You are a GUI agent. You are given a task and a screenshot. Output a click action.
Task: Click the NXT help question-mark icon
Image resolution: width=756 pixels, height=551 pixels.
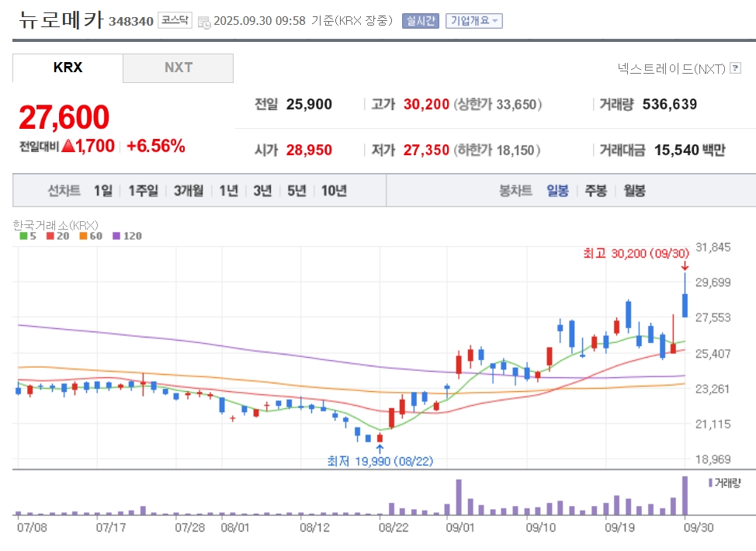coord(736,69)
